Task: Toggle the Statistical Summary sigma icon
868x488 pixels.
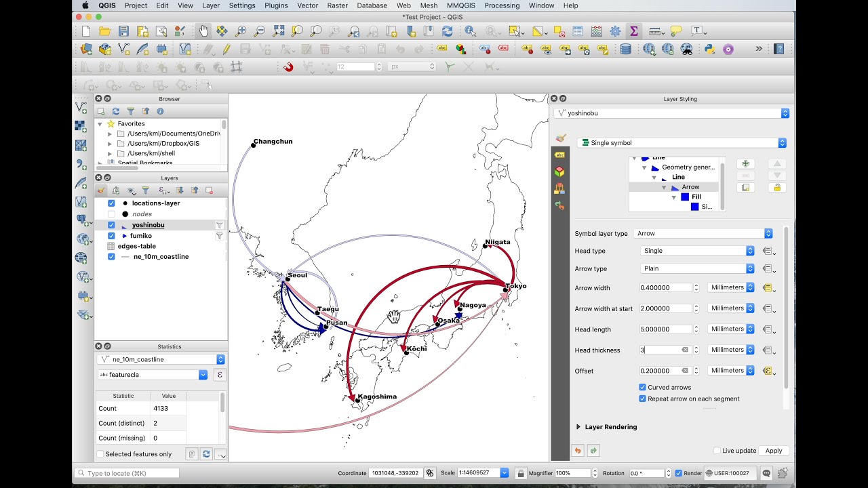Action: pyautogui.click(x=634, y=31)
